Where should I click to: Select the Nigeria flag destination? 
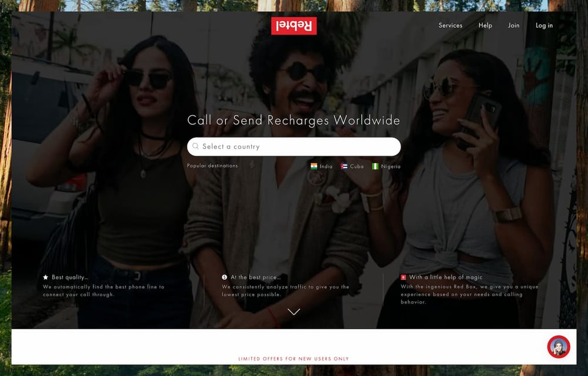point(376,166)
